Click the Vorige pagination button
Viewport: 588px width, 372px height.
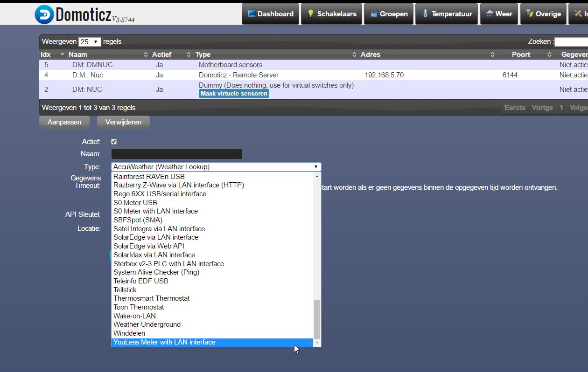[x=542, y=108]
